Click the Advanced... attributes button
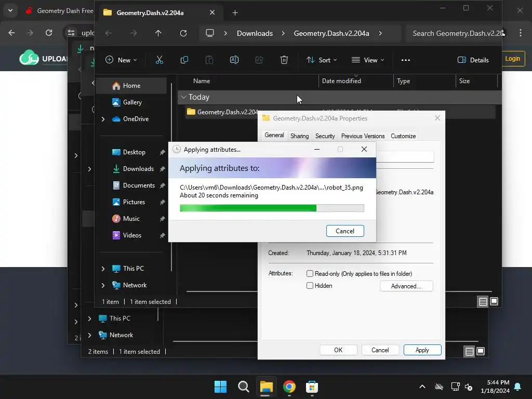This screenshot has height=399, width=532. [406, 286]
